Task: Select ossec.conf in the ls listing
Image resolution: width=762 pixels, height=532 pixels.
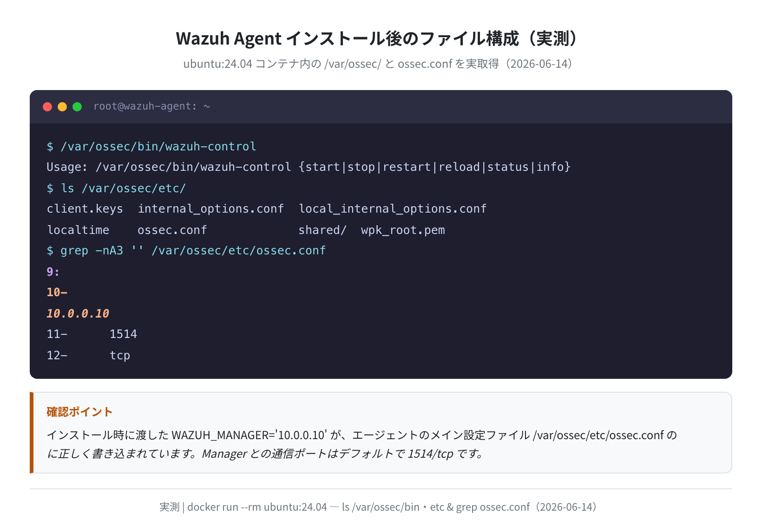Action: [x=172, y=230]
